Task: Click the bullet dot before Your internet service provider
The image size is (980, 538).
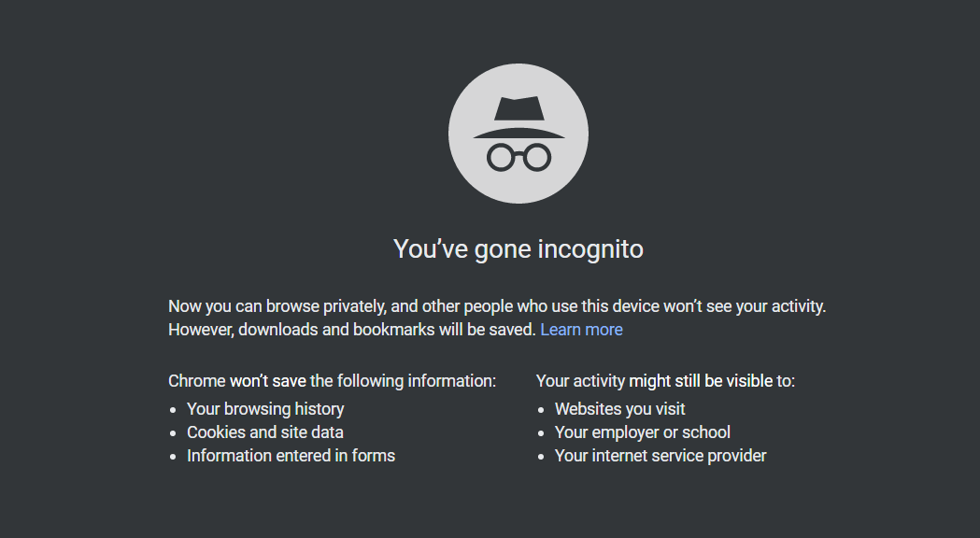Action: pos(541,457)
